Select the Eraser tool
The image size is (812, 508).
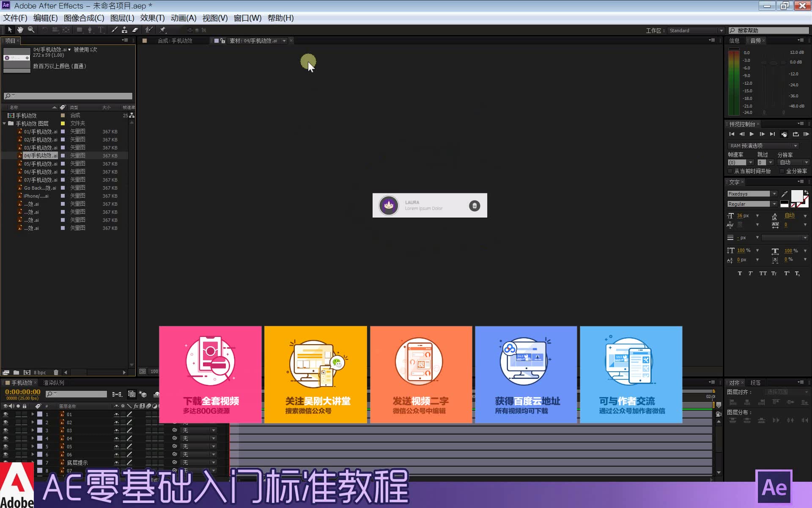[x=135, y=30]
